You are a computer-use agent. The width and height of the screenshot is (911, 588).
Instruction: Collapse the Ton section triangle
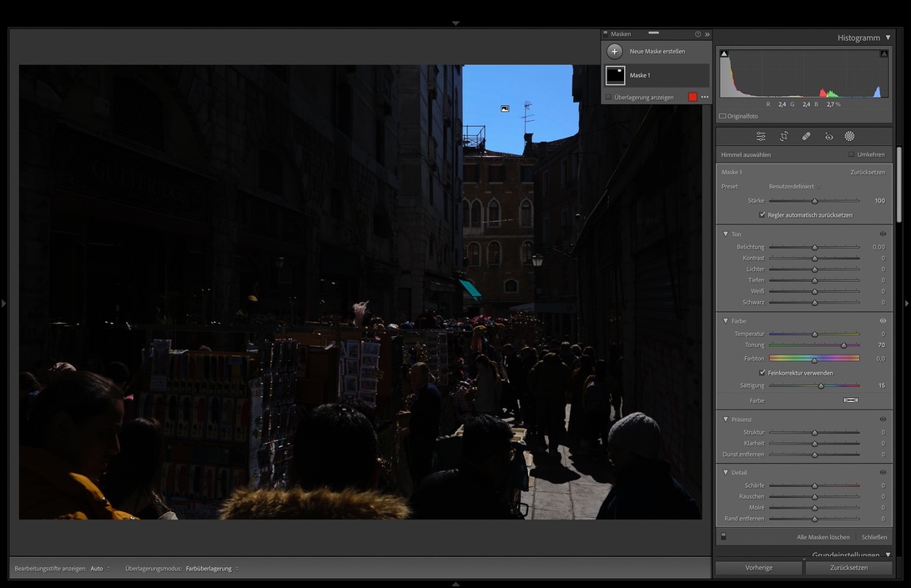(726, 234)
